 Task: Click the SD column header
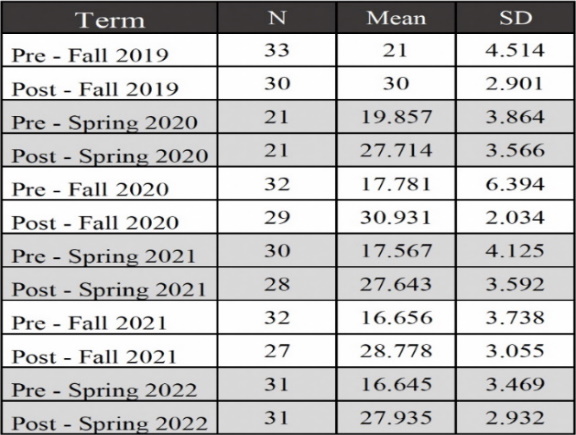[515, 18]
